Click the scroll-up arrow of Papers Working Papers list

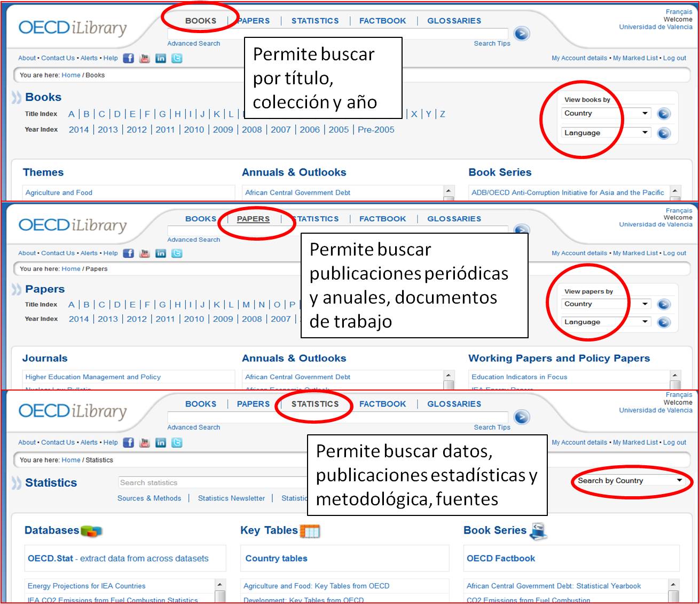pos(675,376)
